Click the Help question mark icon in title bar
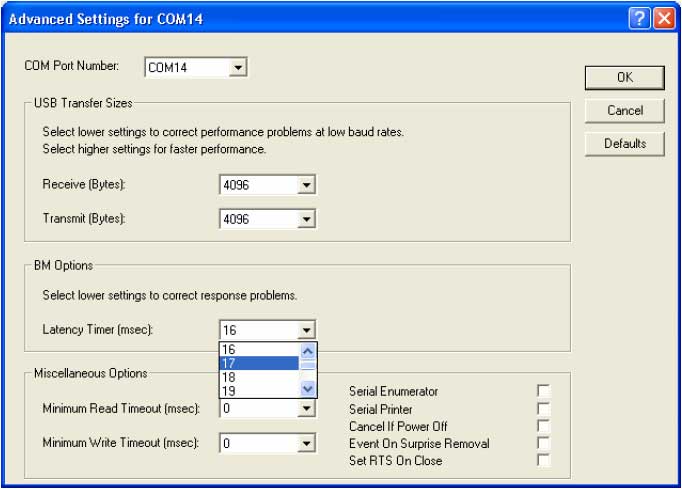The height and width of the screenshot is (489, 682). [x=639, y=19]
